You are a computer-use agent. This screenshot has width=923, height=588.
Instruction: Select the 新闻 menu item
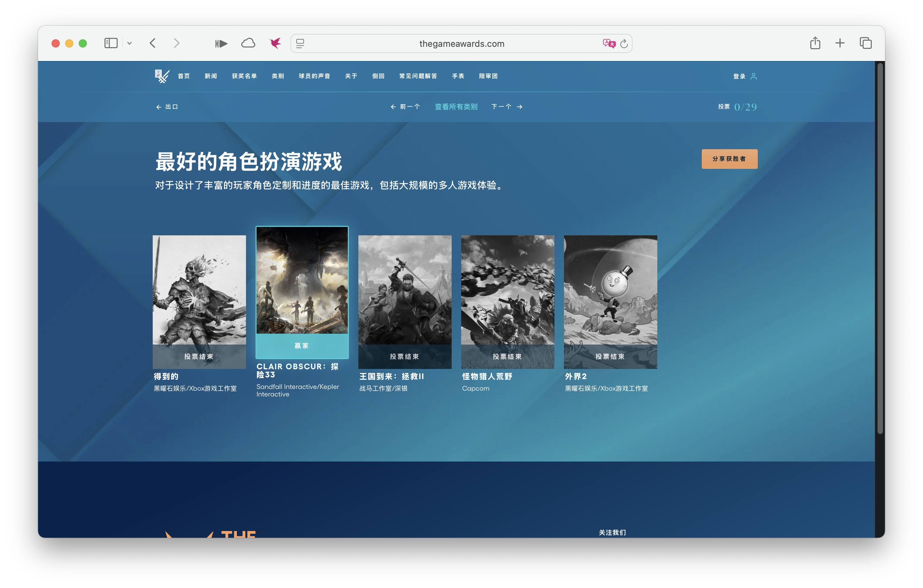pyautogui.click(x=210, y=76)
